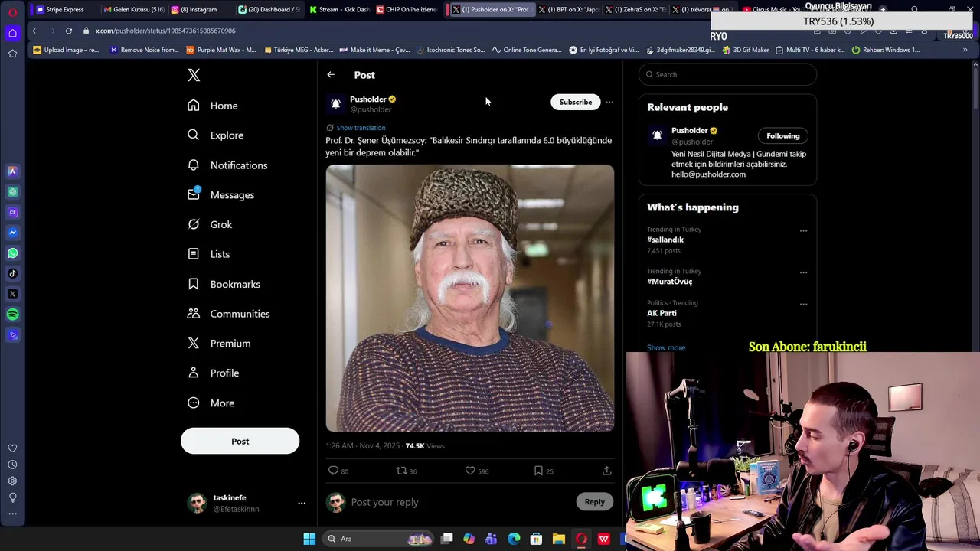Open Premium in the sidebar

click(220, 344)
